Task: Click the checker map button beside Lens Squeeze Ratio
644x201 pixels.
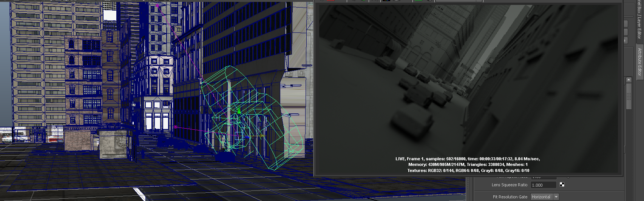Action: [562, 184]
